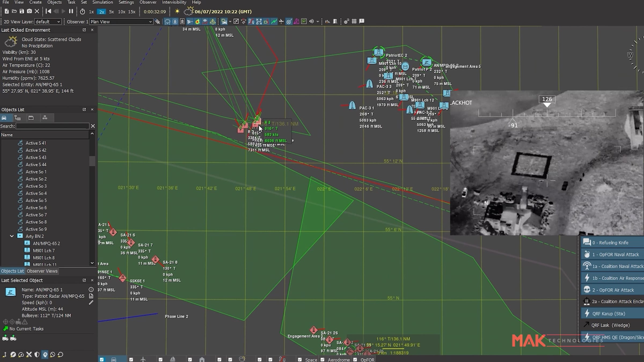
Task: Pause the simulation playback
Action: pos(71,11)
